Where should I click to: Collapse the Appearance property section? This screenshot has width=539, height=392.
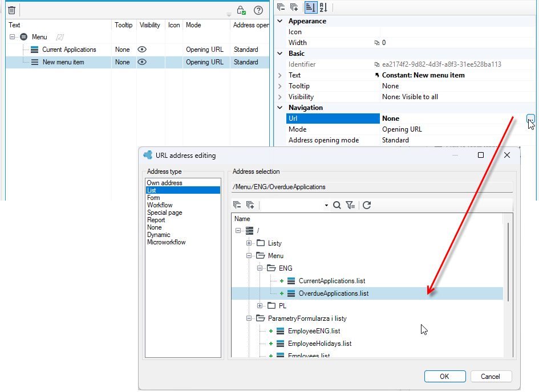[280, 21]
